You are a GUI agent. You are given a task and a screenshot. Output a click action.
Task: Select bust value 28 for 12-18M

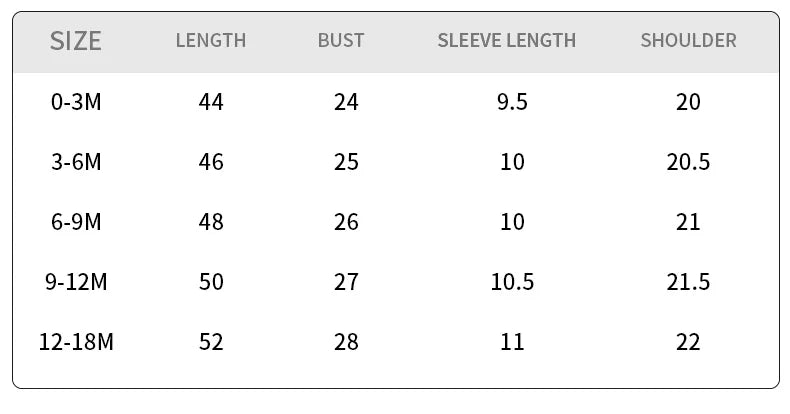pos(346,342)
